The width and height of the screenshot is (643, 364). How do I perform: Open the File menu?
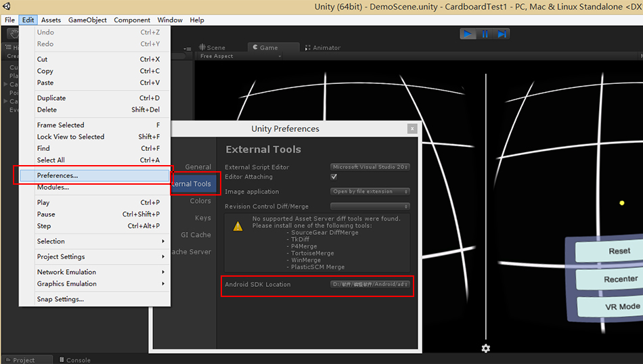(10, 20)
